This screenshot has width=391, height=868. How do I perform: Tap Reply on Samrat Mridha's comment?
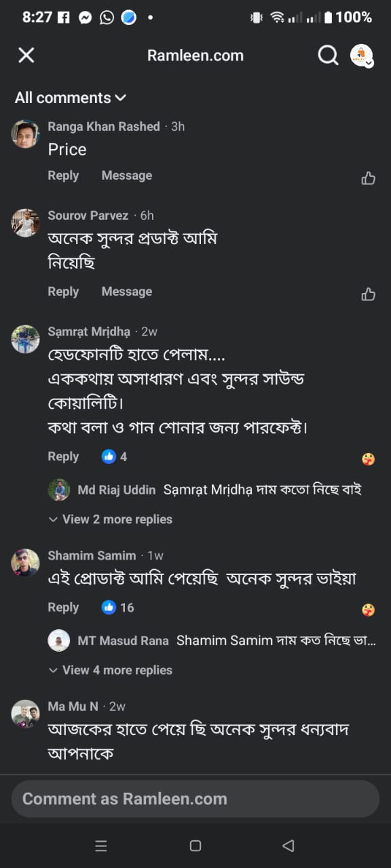pos(63,456)
